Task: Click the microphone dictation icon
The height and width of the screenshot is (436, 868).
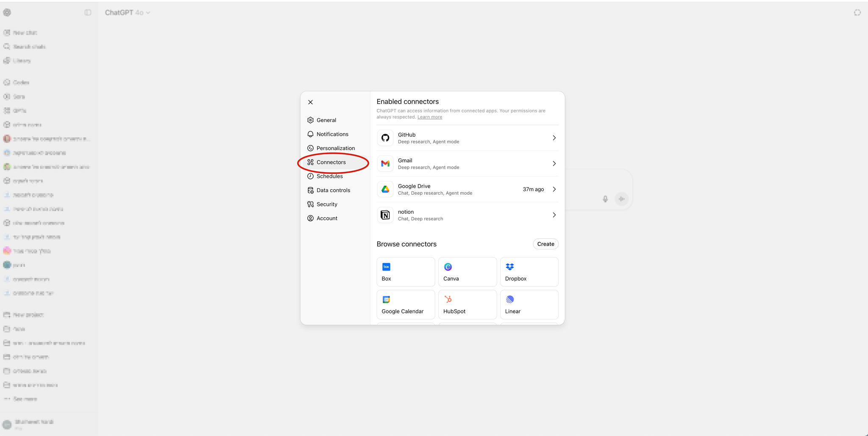Action: 605,199
